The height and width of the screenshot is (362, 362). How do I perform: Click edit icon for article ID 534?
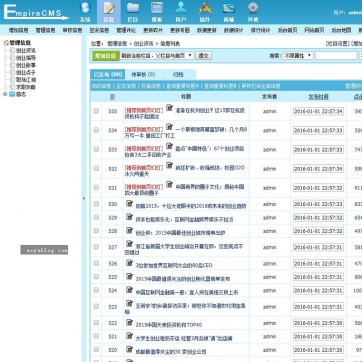click(169, 127)
